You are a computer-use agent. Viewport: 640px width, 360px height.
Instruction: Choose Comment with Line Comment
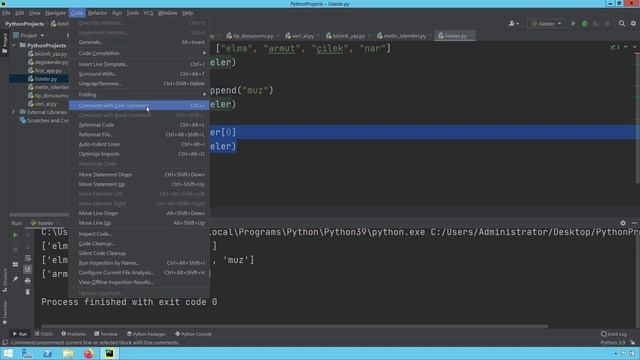coord(139,105)
